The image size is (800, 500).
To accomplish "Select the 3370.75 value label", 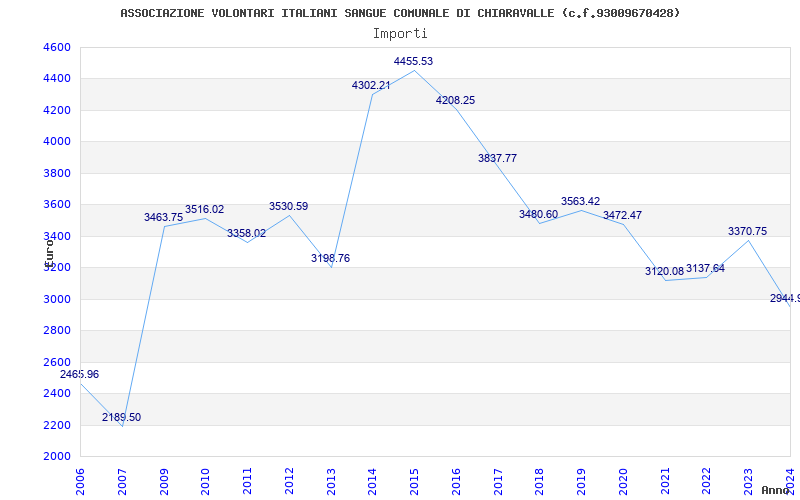I will coord(747,231).
